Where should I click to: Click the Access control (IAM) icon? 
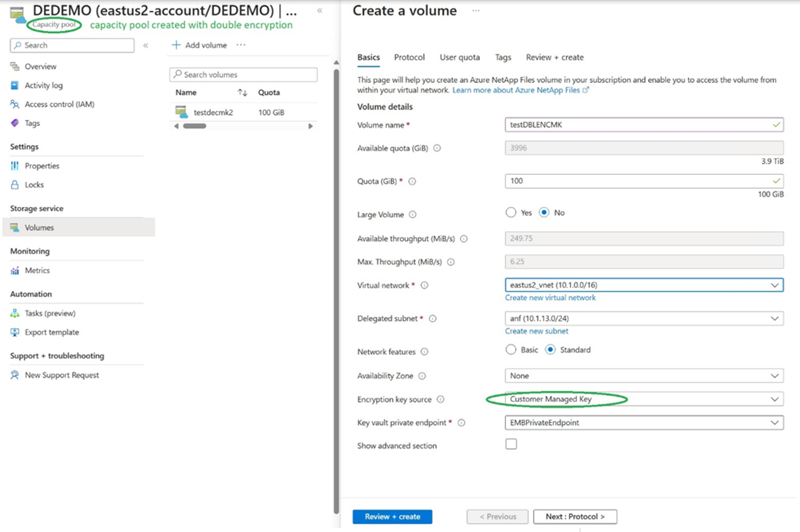[15, 105]
